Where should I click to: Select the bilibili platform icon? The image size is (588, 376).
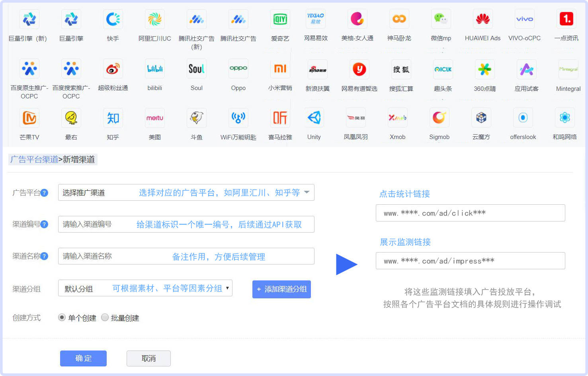[x=155, y=69]
